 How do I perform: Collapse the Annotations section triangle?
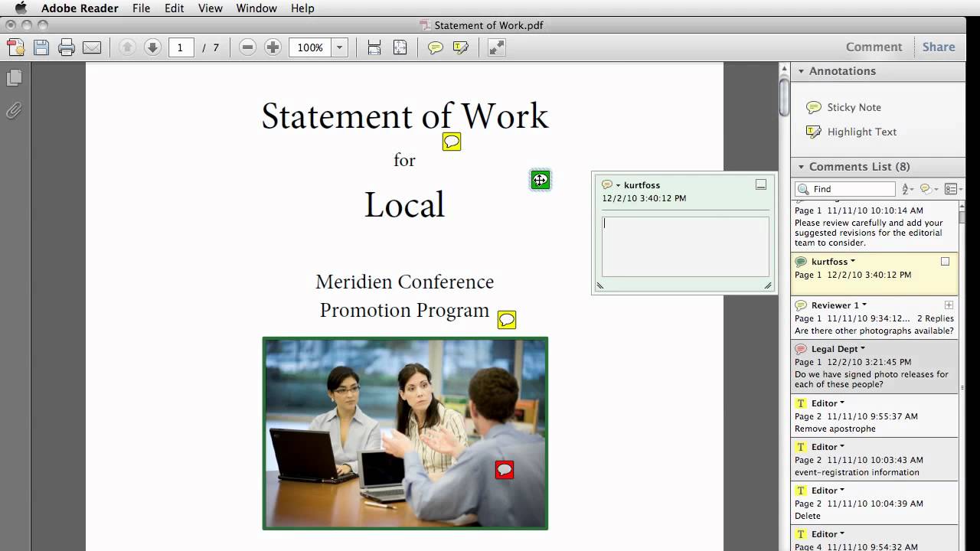pyautogui.click(x=801, y=71)
